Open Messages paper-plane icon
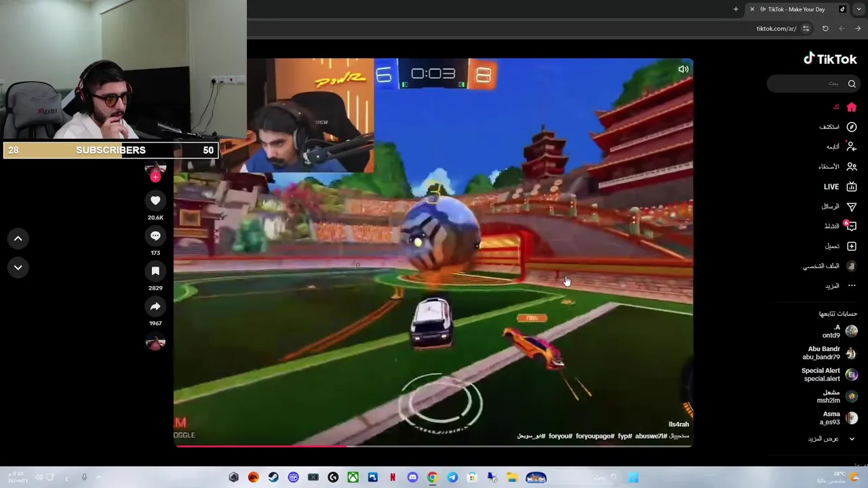The image size is (868, 488). pos(852,206)
